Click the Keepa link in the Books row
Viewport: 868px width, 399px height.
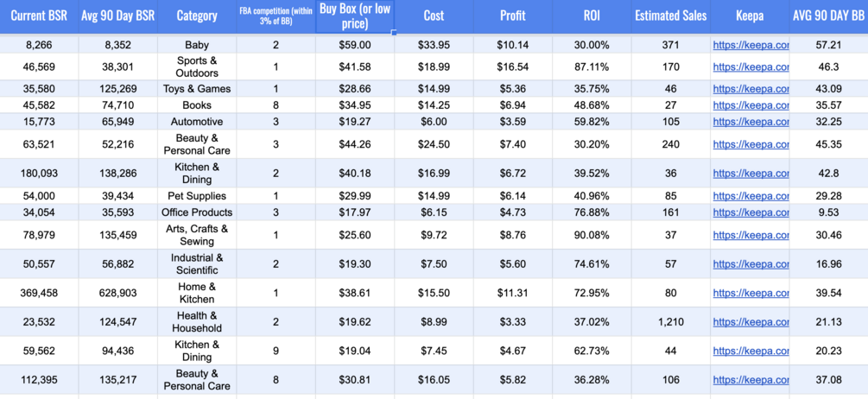click(x=750, y=105)
